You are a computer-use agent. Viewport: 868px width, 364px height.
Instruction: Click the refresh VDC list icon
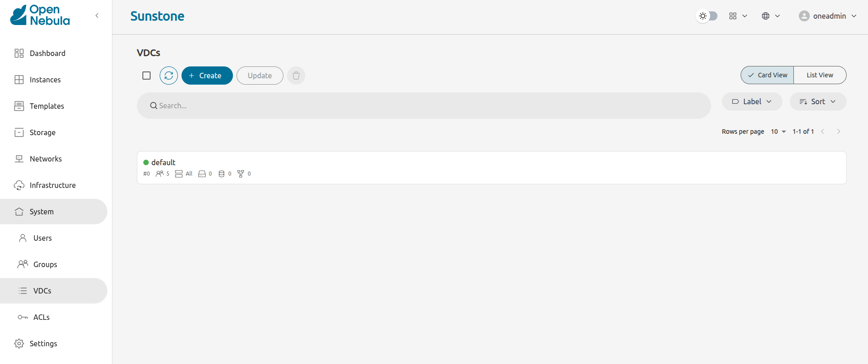click(169, 76)
